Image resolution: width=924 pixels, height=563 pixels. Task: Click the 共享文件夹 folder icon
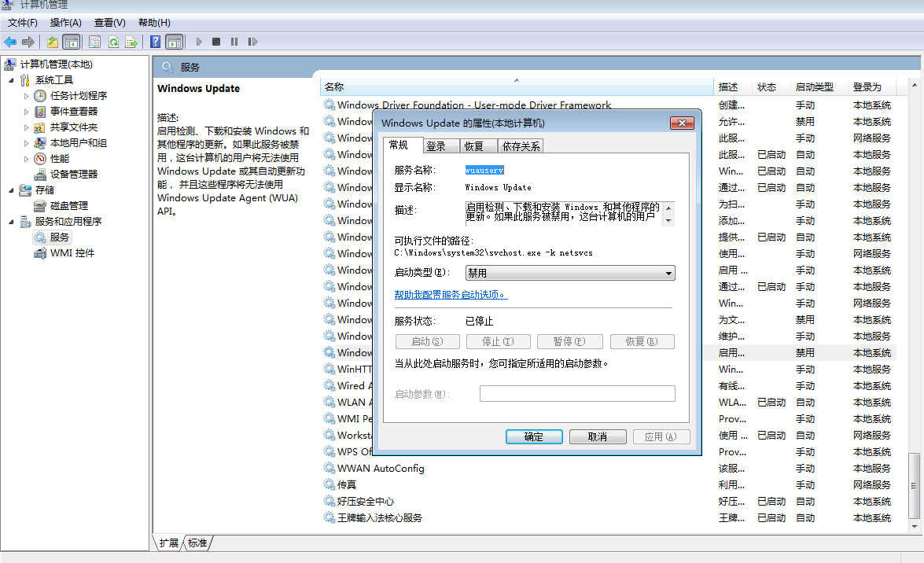point(40,127)
